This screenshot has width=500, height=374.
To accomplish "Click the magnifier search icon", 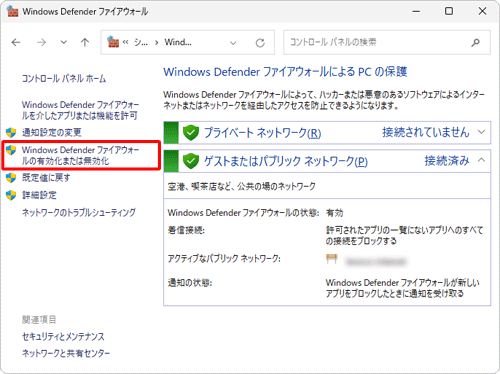I will (x=475, y=42).
